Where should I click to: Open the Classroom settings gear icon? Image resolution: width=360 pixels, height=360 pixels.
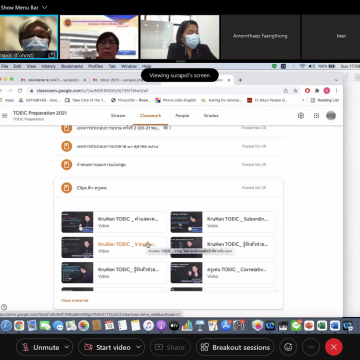pos(301,116)
